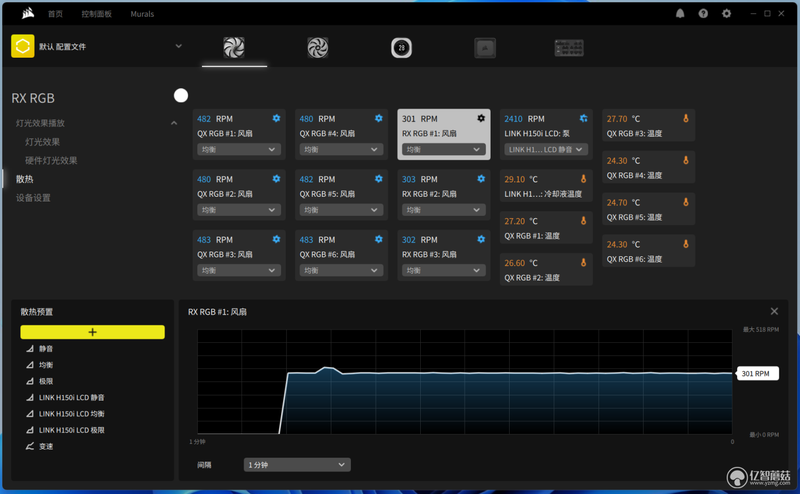Open gear on QX RGB #2 风扇 card
The image size is (800, 494).
(x=276, y=179)
